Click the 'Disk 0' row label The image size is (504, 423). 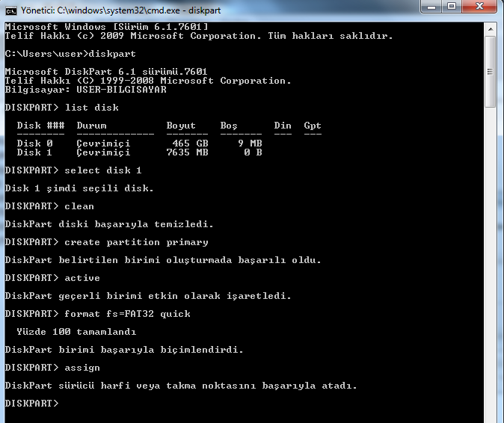pos(34,143)
